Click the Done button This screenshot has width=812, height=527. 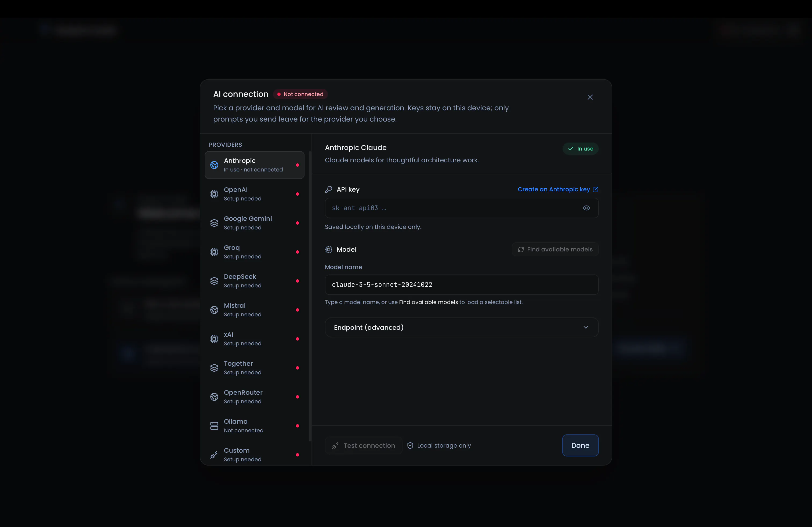pos(580,445)
